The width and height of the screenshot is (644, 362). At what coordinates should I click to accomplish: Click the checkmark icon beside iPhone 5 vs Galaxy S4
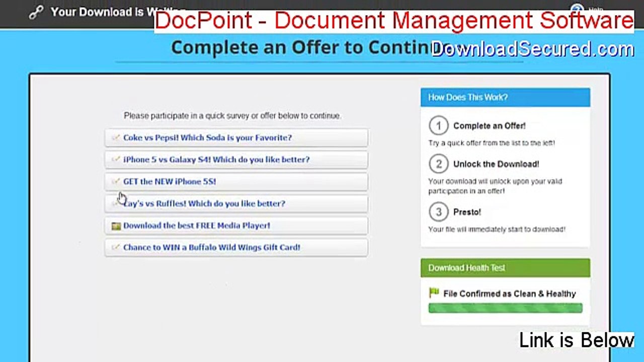(116, 159)
